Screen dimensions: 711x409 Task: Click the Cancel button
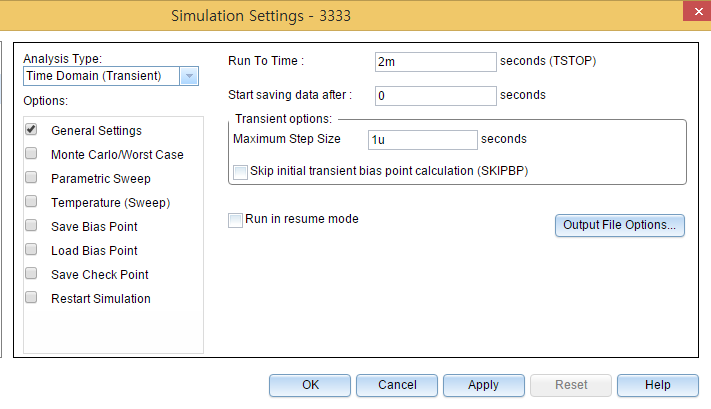(x=397, y=385)
